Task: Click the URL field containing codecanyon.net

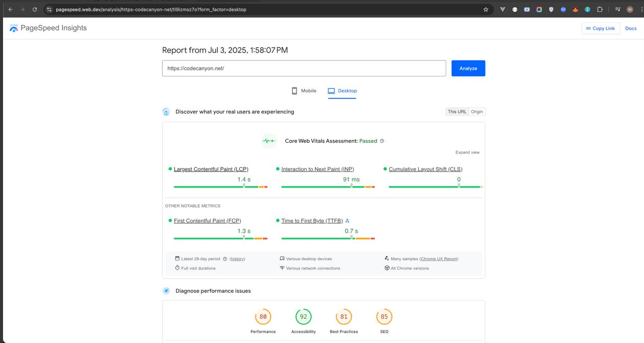Action: coord(304,68)
